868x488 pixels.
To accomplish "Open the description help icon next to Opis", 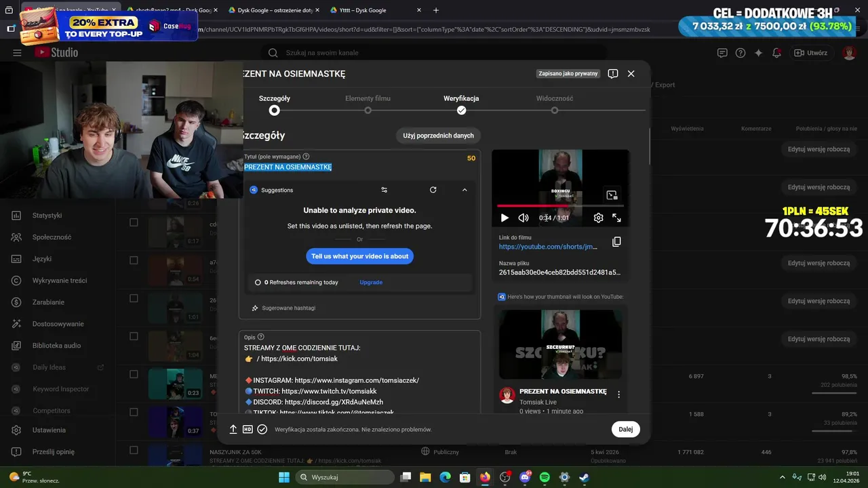I will coord(261,337).
